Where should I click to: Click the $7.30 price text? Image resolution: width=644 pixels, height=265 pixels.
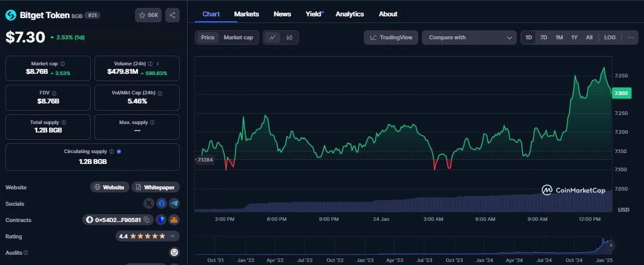pos(25,38)
